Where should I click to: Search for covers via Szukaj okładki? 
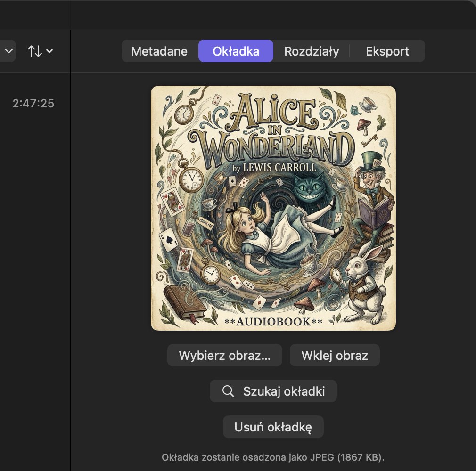point(273,391)
